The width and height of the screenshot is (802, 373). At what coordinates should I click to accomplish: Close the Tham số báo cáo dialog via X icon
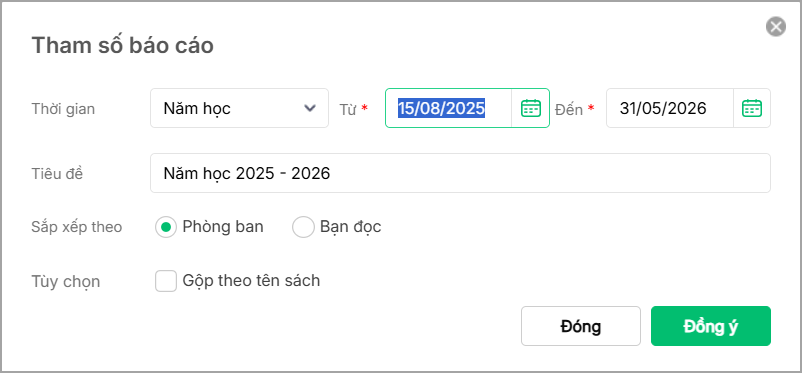pyautogui.click(x=775, y=27)
